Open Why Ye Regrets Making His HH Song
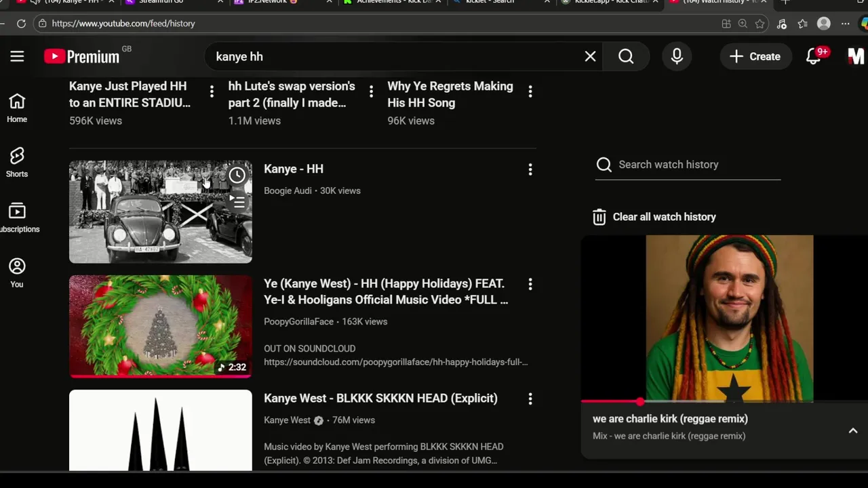Screen dimensions: 868x488 click(x=450, y=95)
